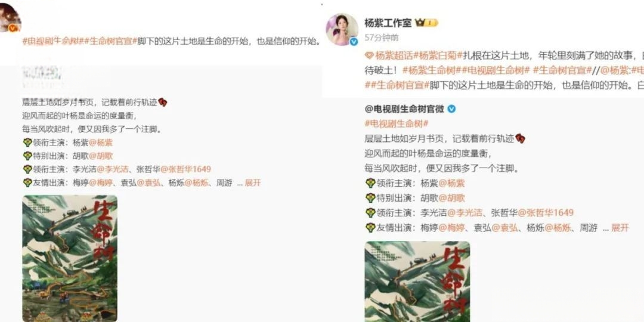The width and height of the screenshot is (644, 322).
Task: View the right 生命树 poster thumbnail
Action: (x=417, y=281)
